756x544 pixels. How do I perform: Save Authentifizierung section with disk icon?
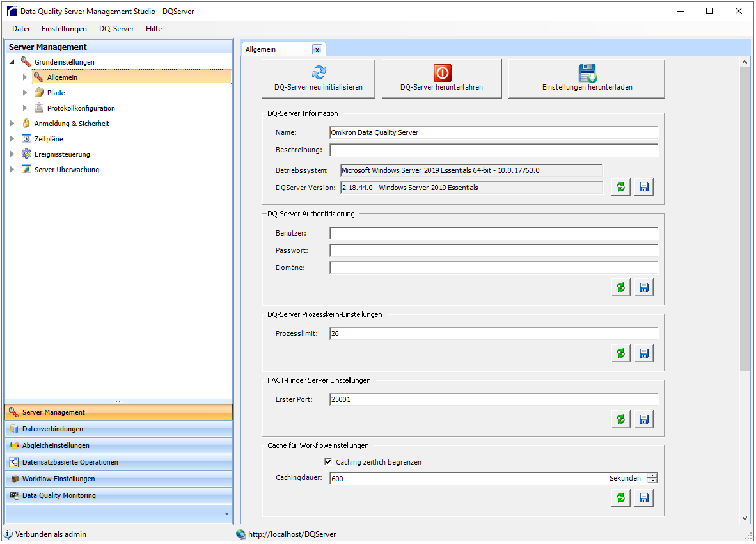643,287
